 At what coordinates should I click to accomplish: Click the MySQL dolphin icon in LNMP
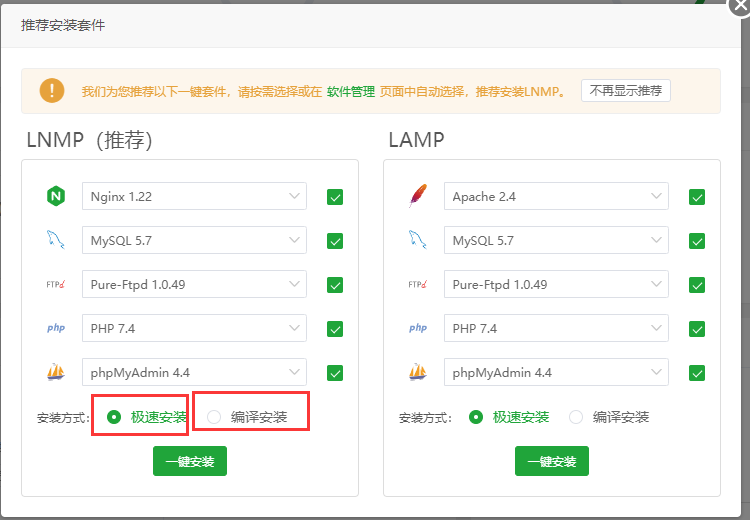click(55, 240)
